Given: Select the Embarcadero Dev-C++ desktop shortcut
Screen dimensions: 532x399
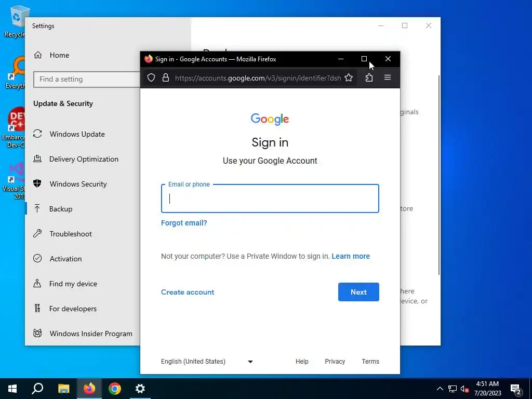Looking at the screenshot, I should tap(14, 128).
